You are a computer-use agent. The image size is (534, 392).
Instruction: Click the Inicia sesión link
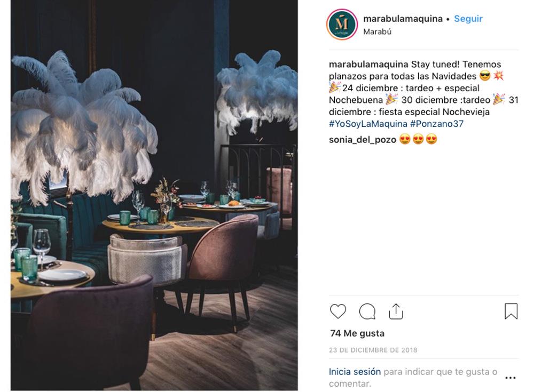[x=355, y=372]
